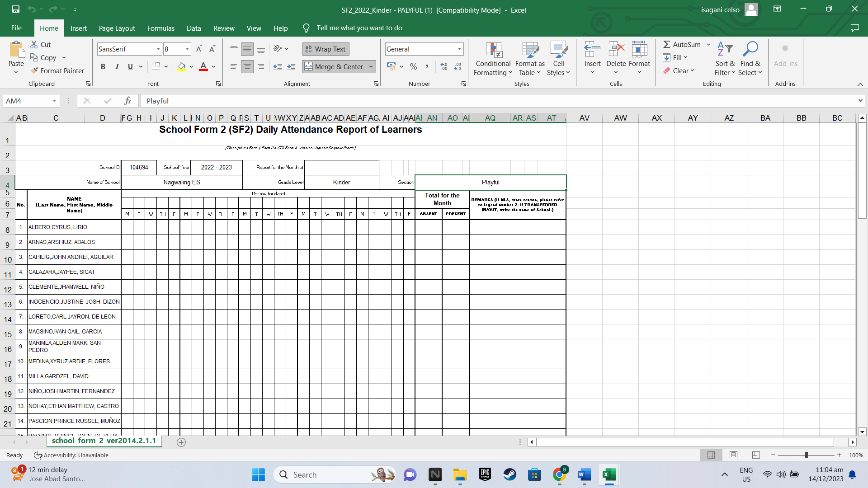868x488 pixels.
Task: Switch to the Page Layout tab
Action: pyautogui.click(x=117, y=28)
